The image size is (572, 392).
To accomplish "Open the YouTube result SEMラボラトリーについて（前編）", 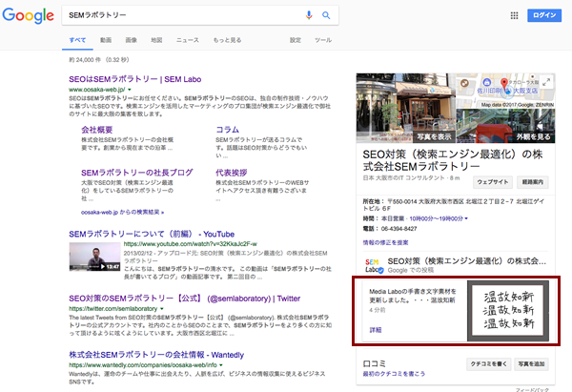I will pos(152,234).
